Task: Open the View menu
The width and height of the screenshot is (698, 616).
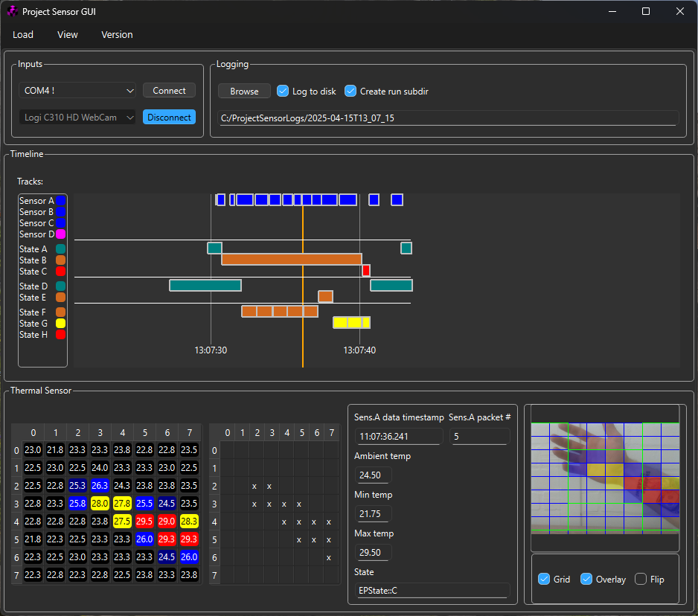Action: click(x=67, y=34)
